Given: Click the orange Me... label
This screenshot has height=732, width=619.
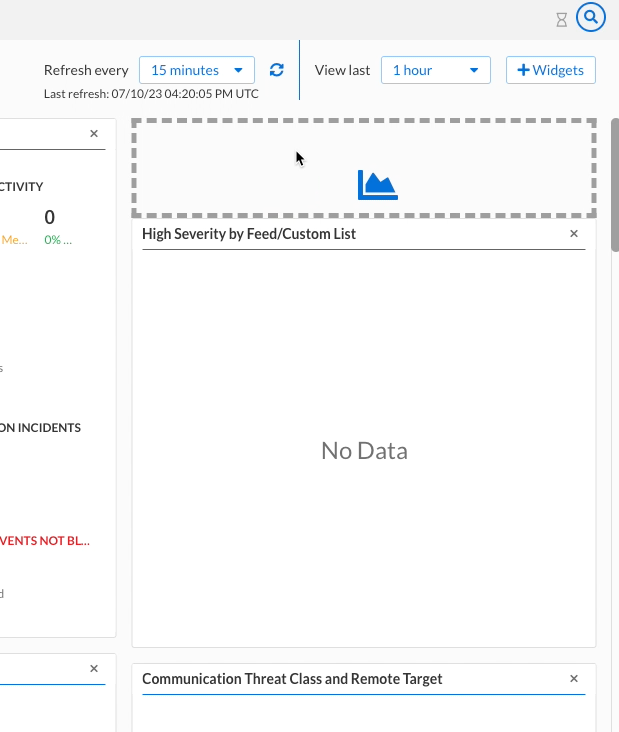Looking at the screenshot, I should click(15, 240).
